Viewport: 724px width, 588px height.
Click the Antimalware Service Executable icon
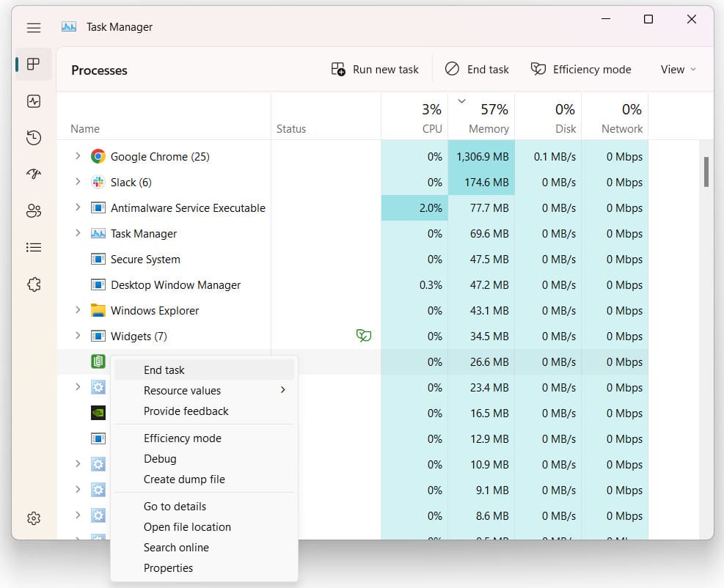(98, 207)
